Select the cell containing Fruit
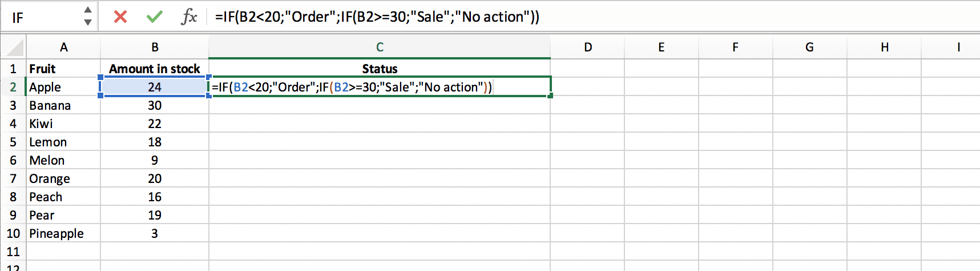 click(63, 69)
